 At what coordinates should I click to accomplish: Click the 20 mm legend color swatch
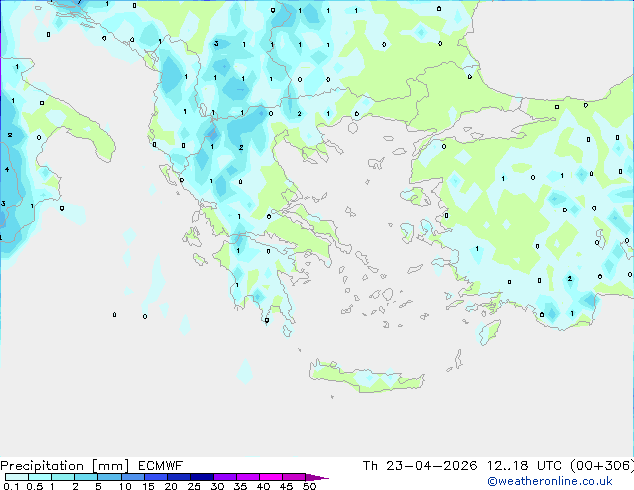click(178, 477)
